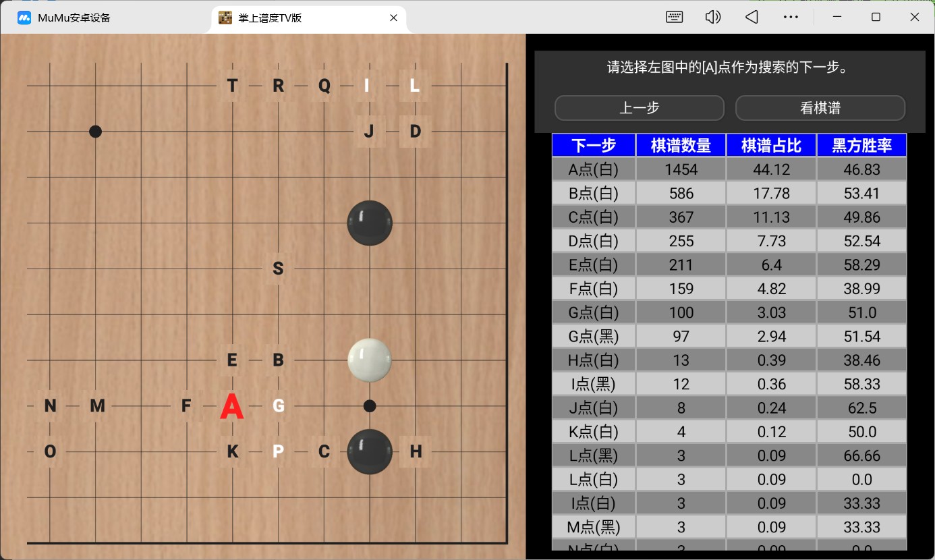Click the 黑方胜率 column header

point(861,145)
